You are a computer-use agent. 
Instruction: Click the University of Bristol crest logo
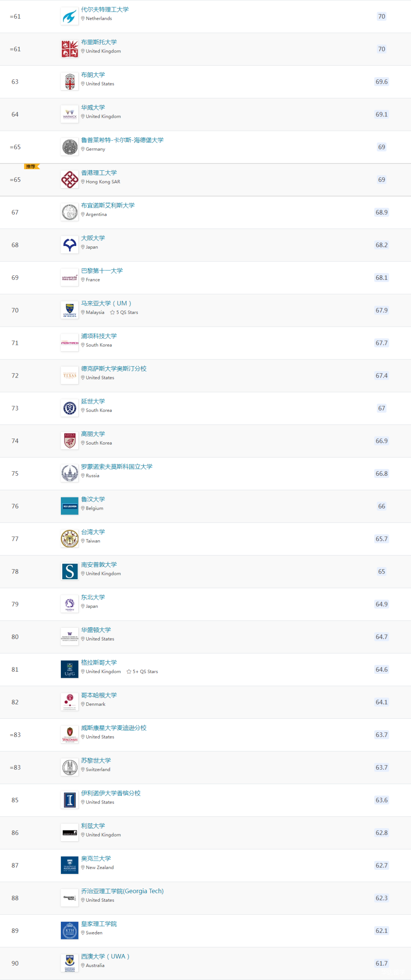(70, 49)
